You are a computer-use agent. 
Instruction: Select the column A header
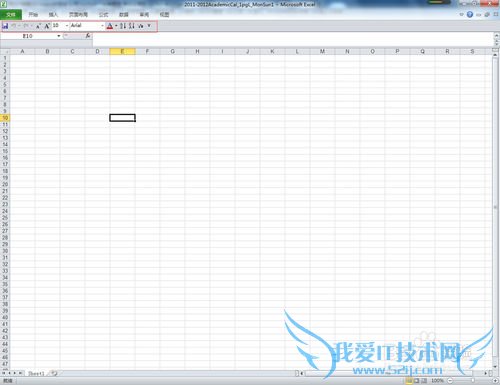click(x=22, y=51)
